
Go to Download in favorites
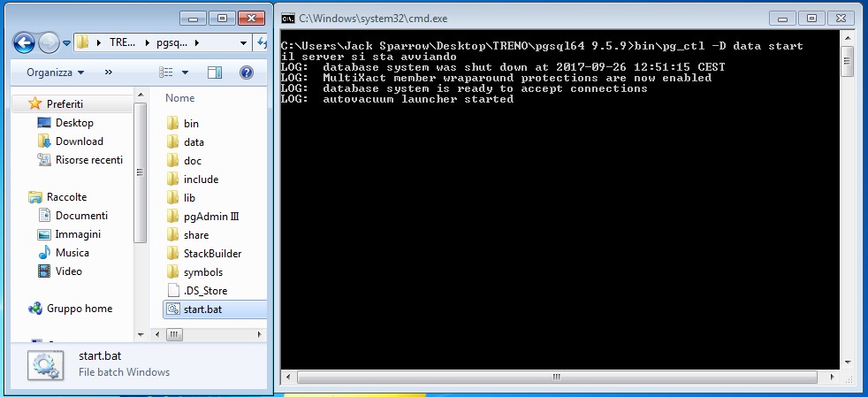coord(79,141)
